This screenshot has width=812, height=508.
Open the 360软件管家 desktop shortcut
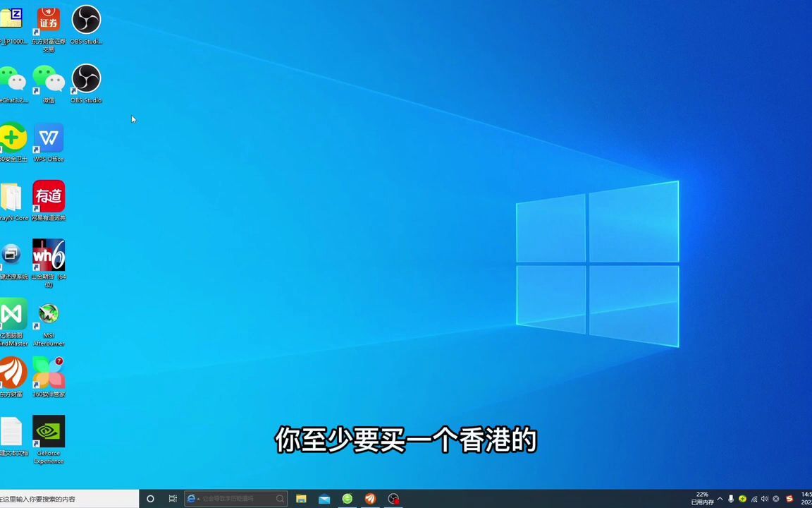point(49,377)
